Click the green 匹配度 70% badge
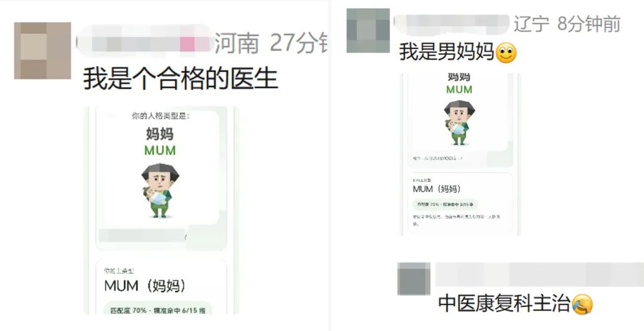This screenshot has width=644, height=331. click(157, 310)
